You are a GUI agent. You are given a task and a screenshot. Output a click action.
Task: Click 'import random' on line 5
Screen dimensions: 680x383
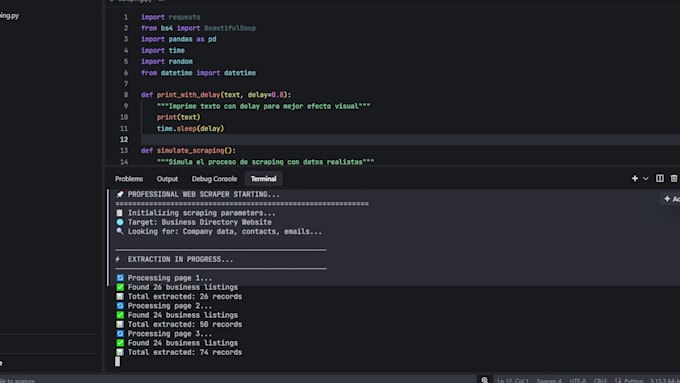pyautogui.click(x=167, y=62)
